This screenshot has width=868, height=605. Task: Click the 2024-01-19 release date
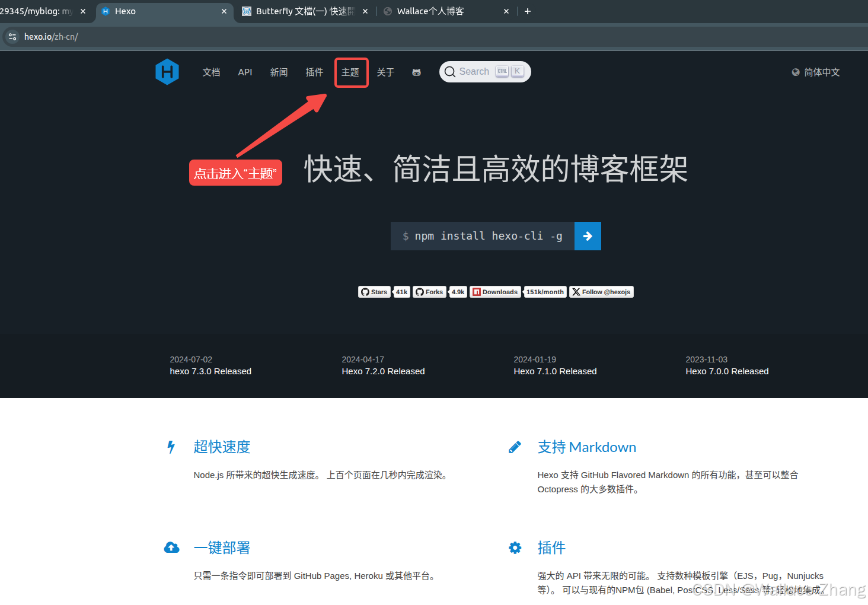[535, 359]
